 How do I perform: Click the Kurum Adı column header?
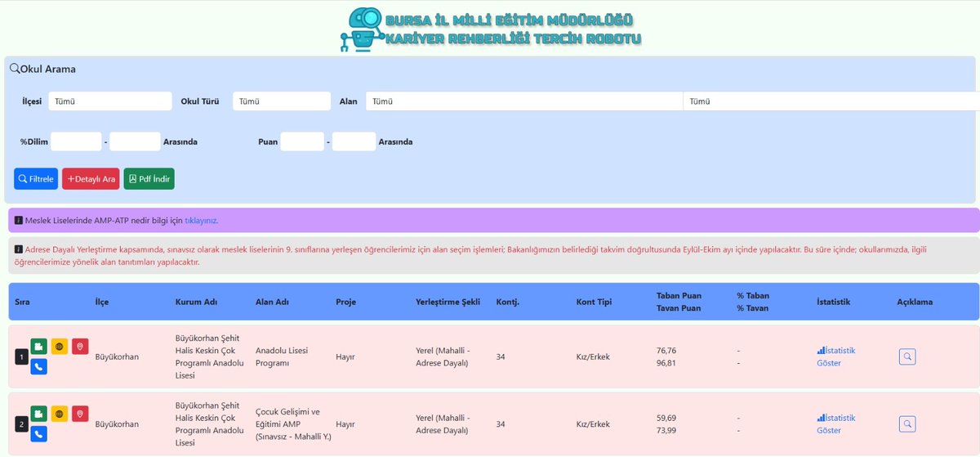(x=196, y=302)
